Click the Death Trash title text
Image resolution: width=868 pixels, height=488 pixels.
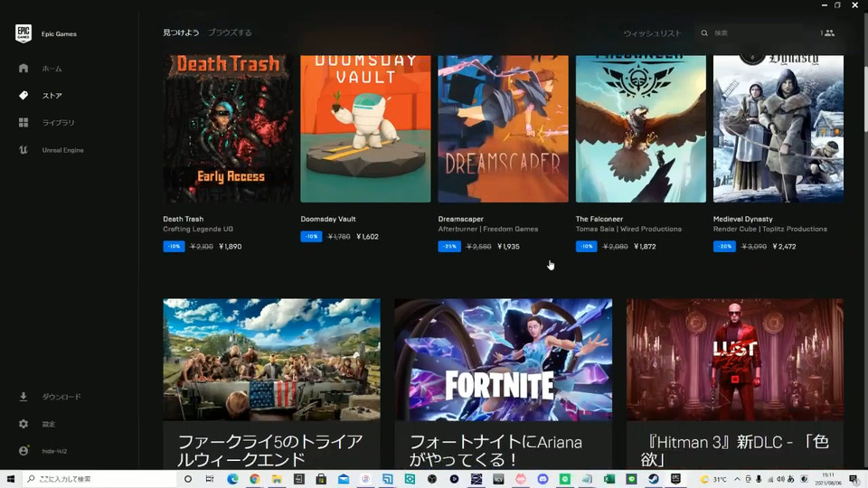tap(184, 219)
